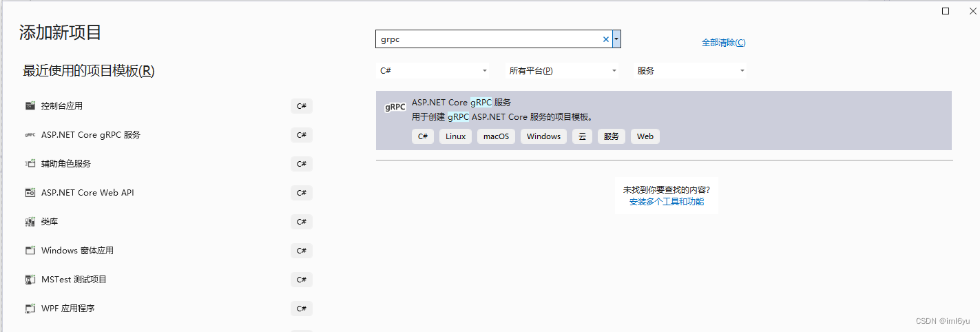The width and height of the screenshot is (980, 332).
Task: Select WPF 应用程序 template
Action: coord(167,309)
